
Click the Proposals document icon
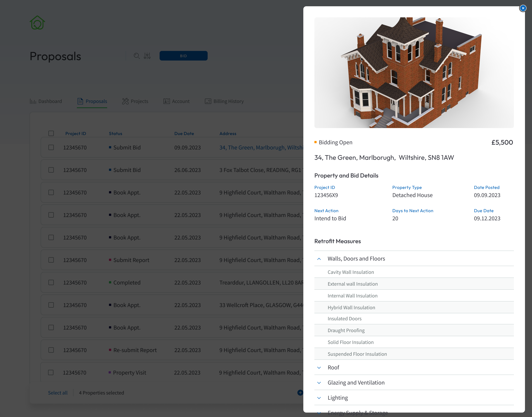(x=80, y=101)
